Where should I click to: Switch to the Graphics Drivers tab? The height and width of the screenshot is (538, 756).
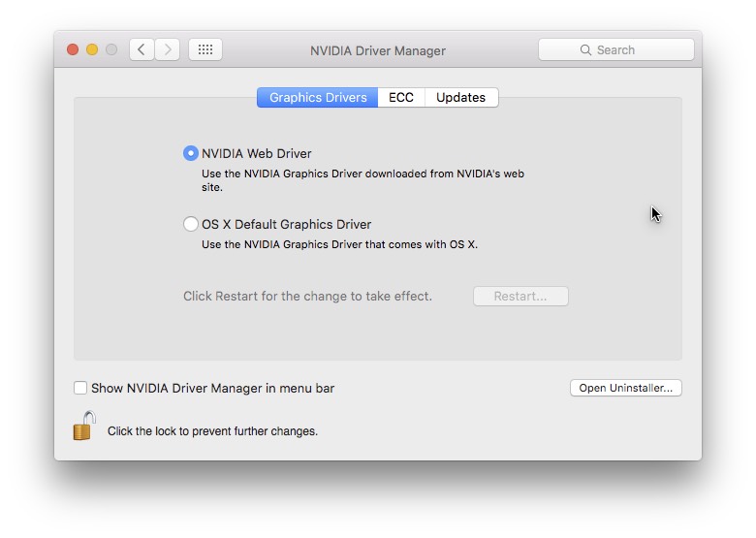point(318,97)
